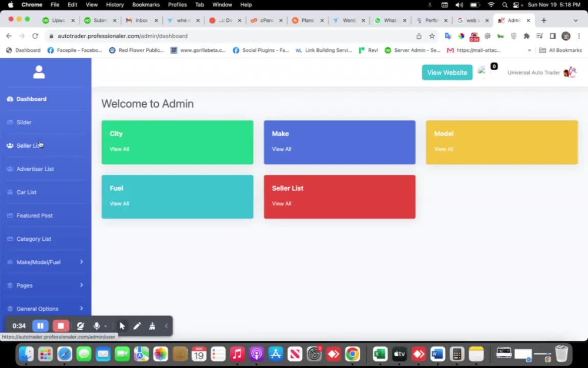This screenshot has width=588, height=368.
Task: Click the View Website button
Action: [447, 72]
